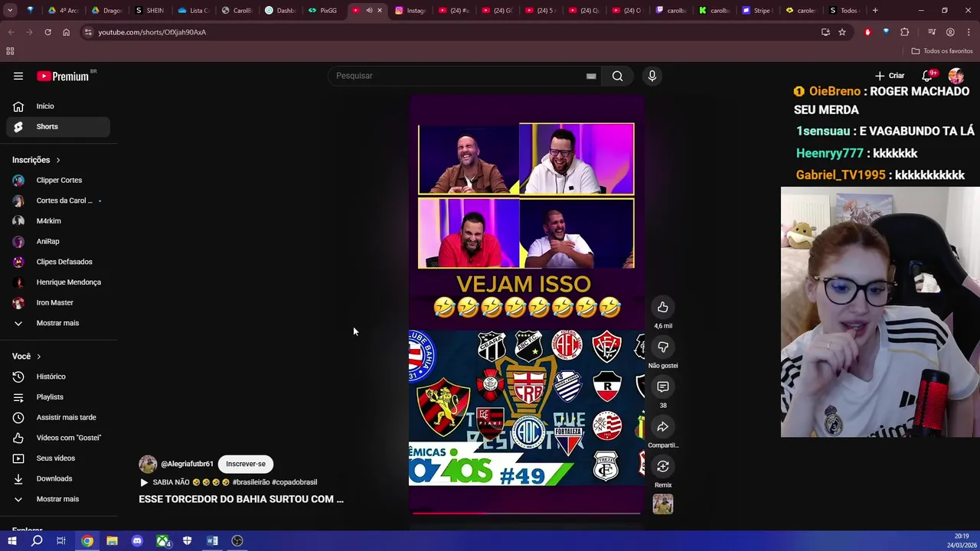Subscribe with the Inscrever-se button
Viewport: 980px width, 551px height.
tap(246, 464)
